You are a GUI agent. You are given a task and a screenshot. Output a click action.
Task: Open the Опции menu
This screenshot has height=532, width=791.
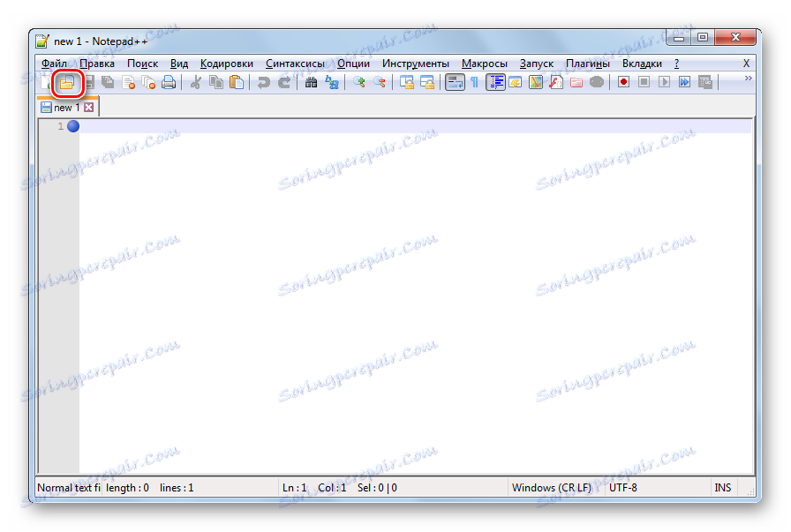coord(353,64)
